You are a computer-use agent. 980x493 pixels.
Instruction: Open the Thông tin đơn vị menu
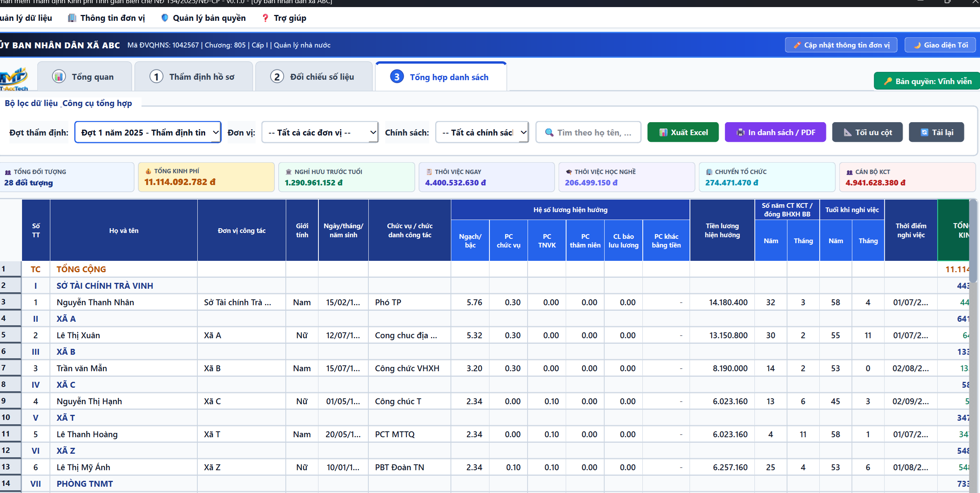[106, 18]
